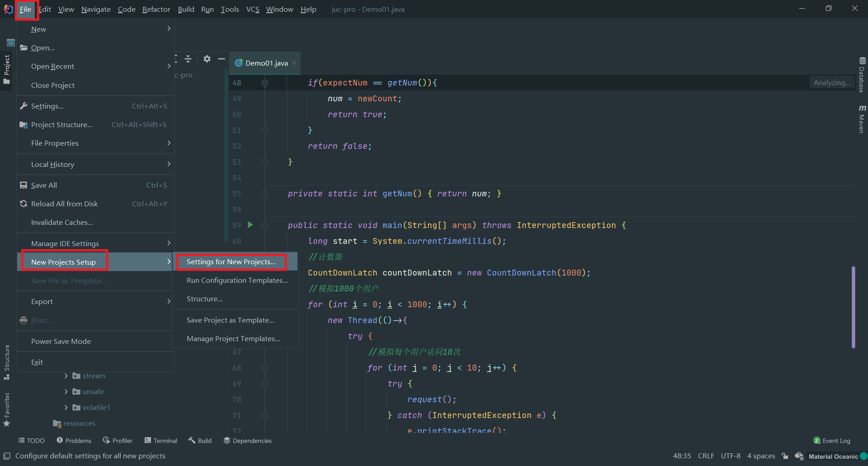Open the Favorites tool window
This screenshot has height=466, width=868.
click(7, 409)
